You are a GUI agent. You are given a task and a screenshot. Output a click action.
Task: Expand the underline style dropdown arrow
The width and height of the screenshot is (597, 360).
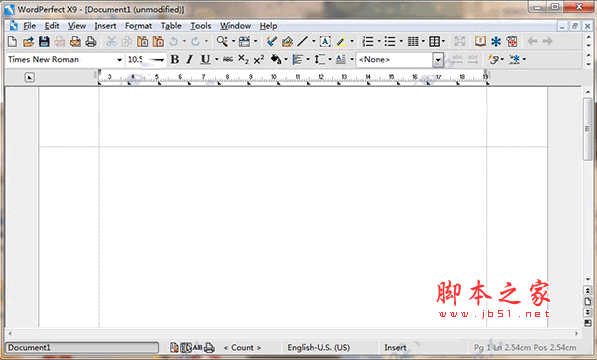click(x=217, y=59)
